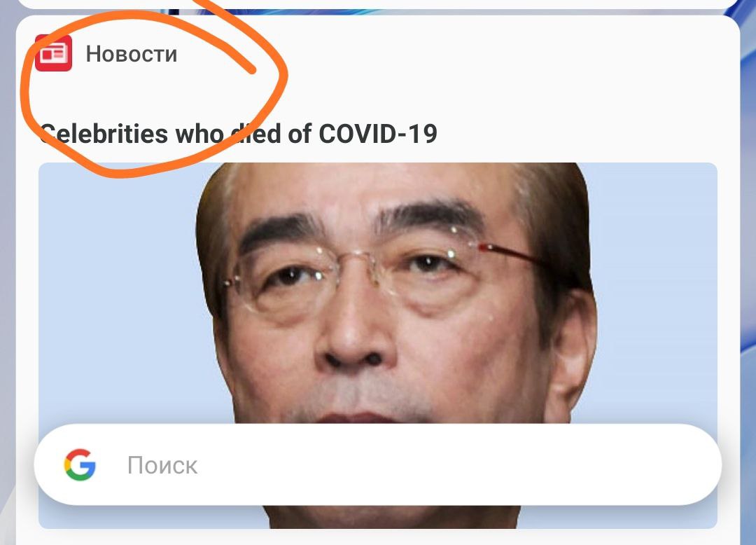Click the Google G logo
This screenshot has height=545, width=756.
pos(80,465)
